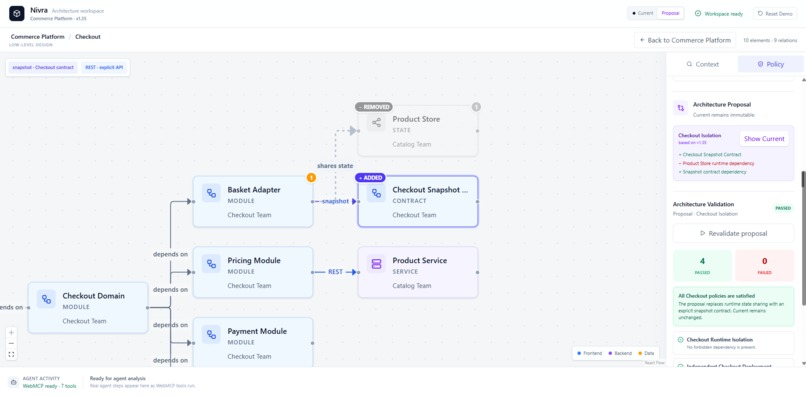
Task: Click the Pricing Module node title
Action: click(x=255, y=261)
